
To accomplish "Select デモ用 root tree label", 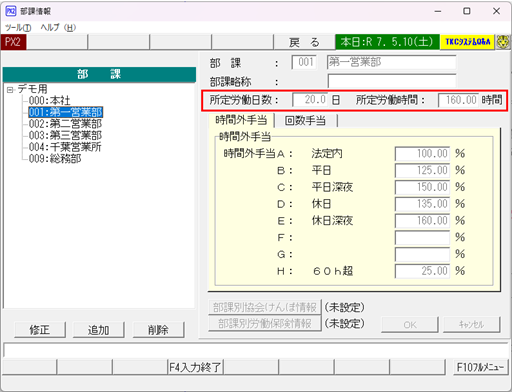I will pyautogui.click(x=32, y=89).
